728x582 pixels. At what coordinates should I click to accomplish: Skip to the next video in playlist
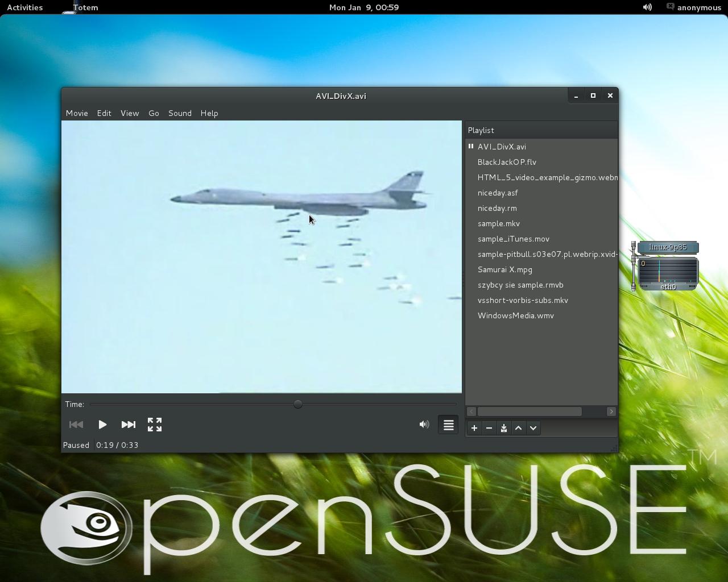tap(129, 425)
